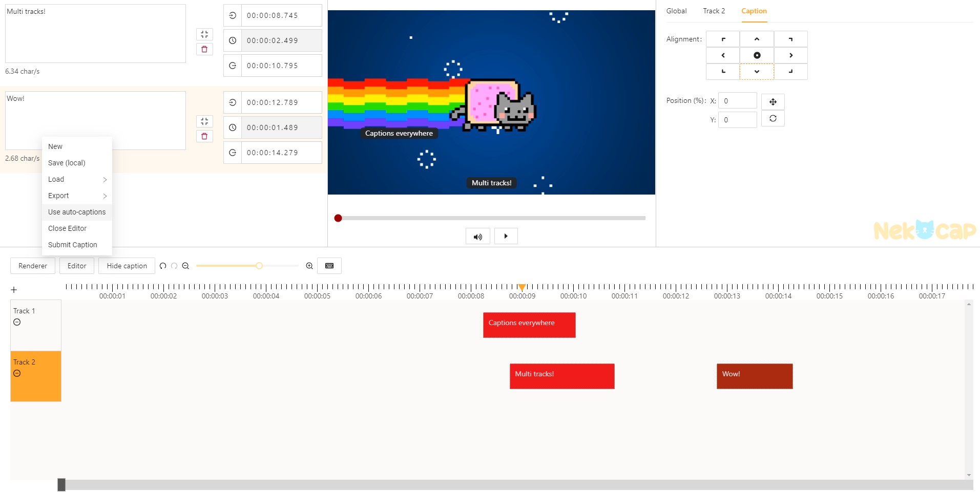Viewport: 980px width, 492px height.
Task: Remove Track 1 with its minus icon
Action: (17, 322)
